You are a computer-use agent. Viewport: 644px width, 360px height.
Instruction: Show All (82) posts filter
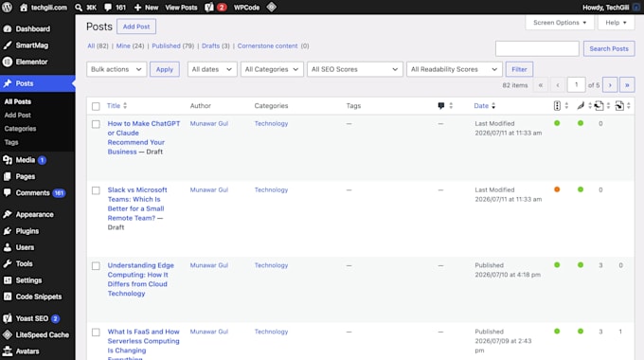(98, 46)
